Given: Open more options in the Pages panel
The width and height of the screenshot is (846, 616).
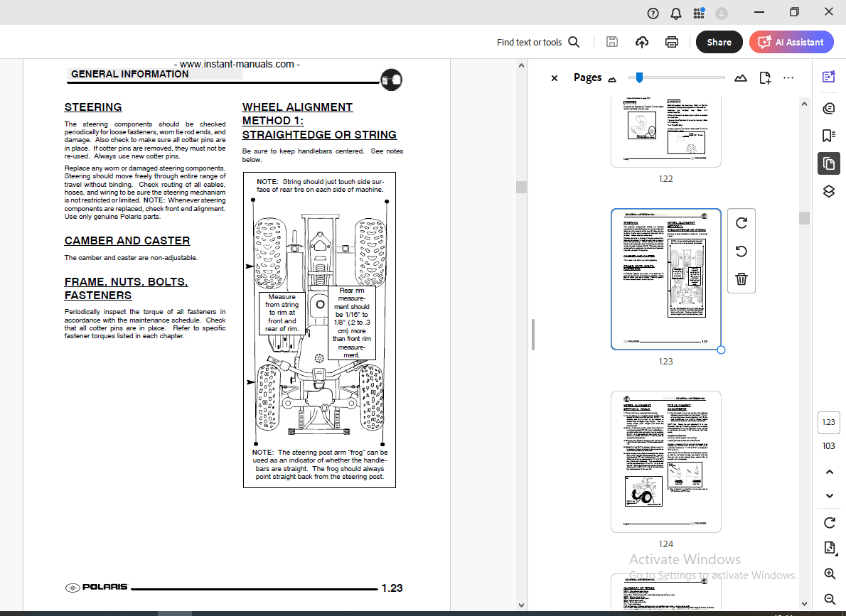Looking at the screenshot, I should pyautogui.click(x=788, y=77).
